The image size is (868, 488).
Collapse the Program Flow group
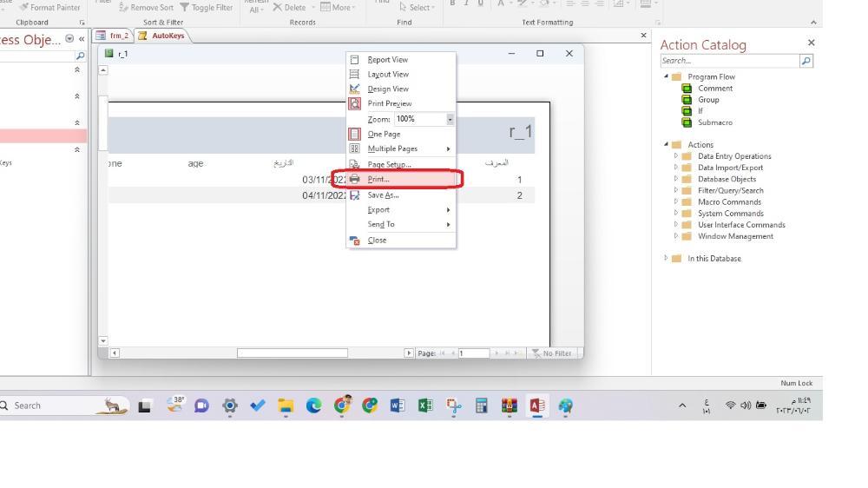click(x=666, y=76)
